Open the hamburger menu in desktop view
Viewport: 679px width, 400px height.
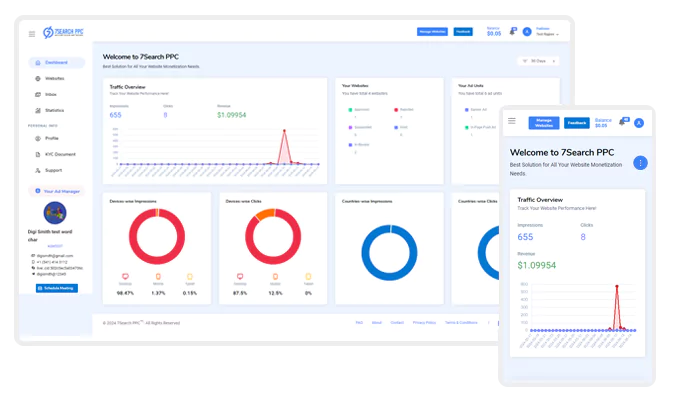[x=32, y=34]
